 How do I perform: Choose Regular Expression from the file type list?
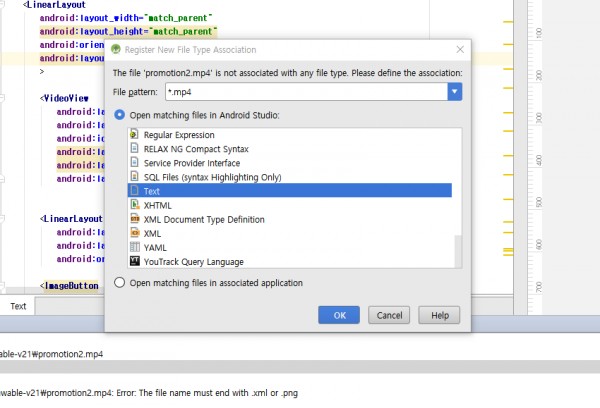point(290,135)
